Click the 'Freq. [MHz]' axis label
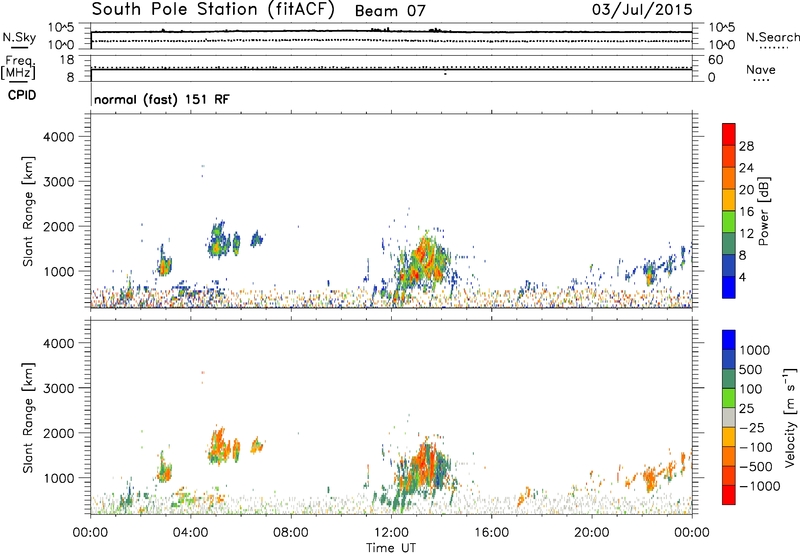Viewport: 800px width, 554px height. pyautogui.click(x=19, y=68)
